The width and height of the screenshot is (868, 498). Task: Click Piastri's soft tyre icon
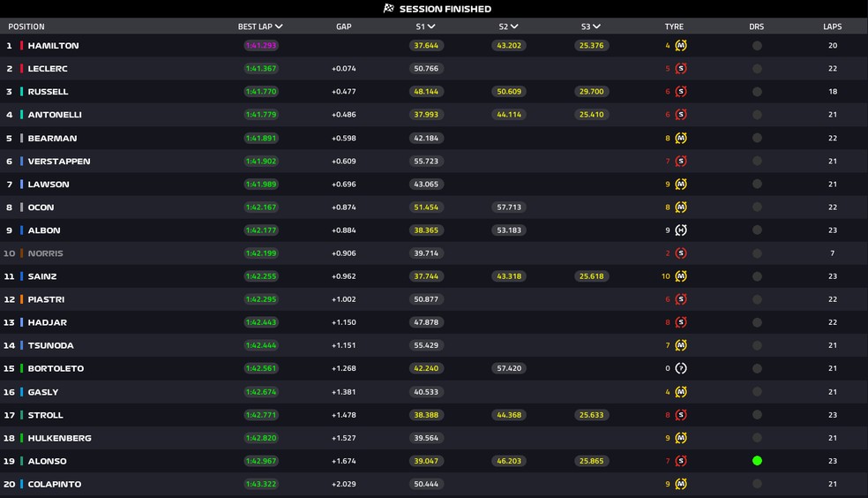681,299
